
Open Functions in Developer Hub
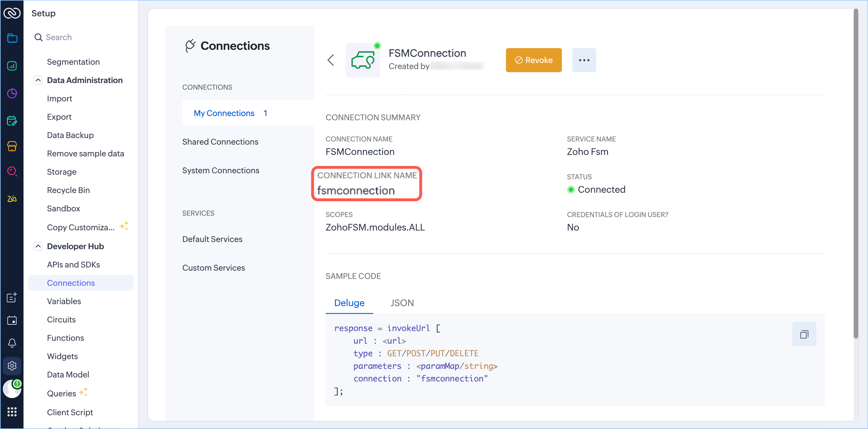point(65,338)
